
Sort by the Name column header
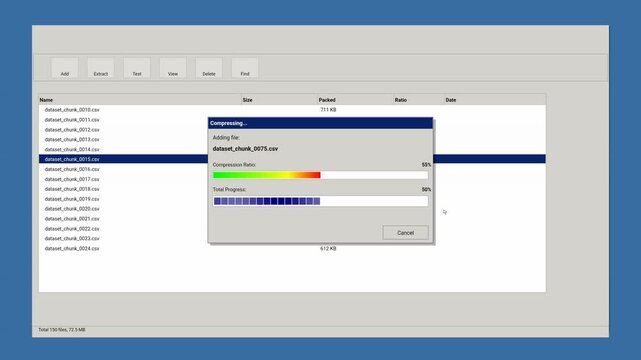click(140, 100)
